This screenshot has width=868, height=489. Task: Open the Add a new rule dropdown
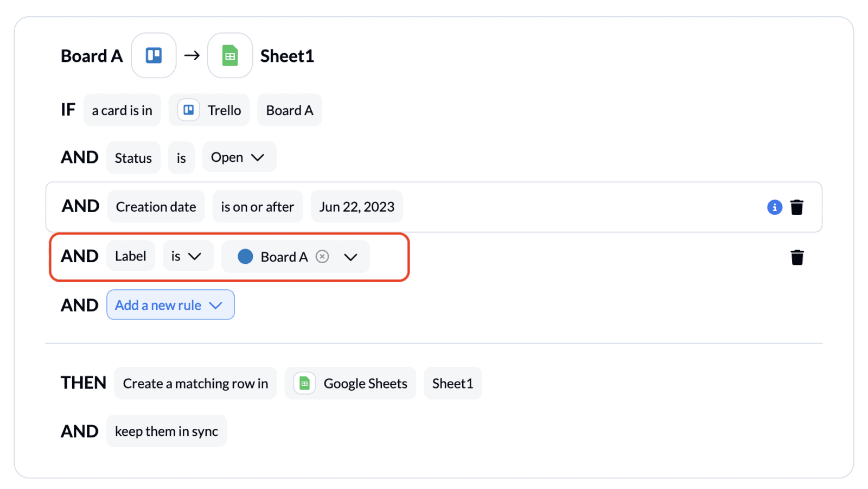coord(170,305)
